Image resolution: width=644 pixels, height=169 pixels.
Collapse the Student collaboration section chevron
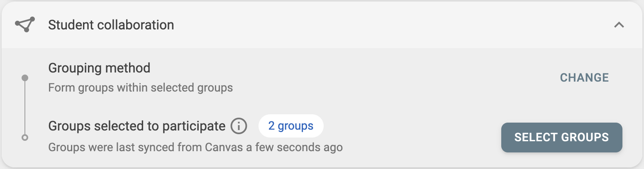pos(619,25)
